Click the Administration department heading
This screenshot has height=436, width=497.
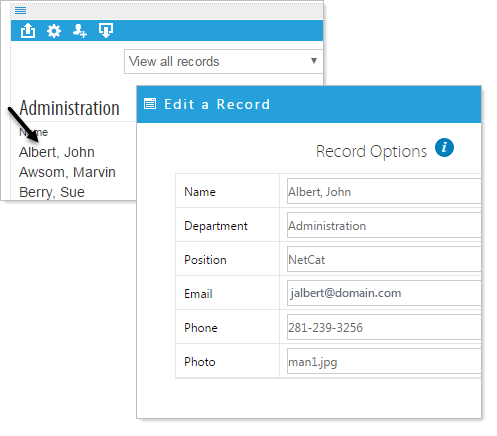point(69,108)
